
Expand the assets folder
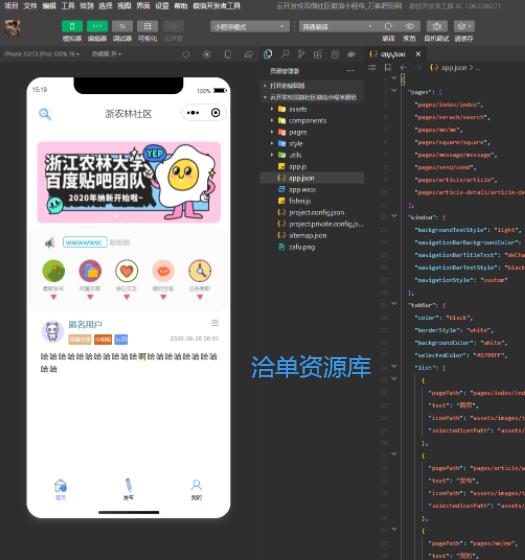tap(297, 109)
